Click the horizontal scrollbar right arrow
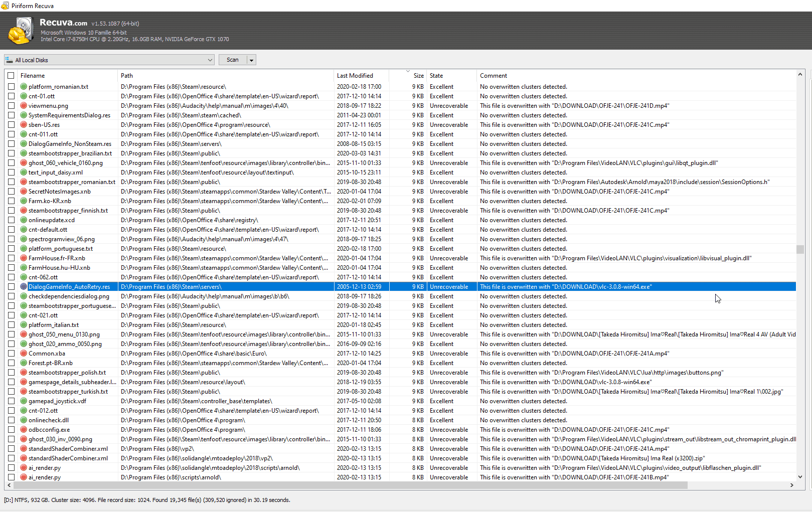The width and height of the screenshot is (812, 512). (792, 485)
